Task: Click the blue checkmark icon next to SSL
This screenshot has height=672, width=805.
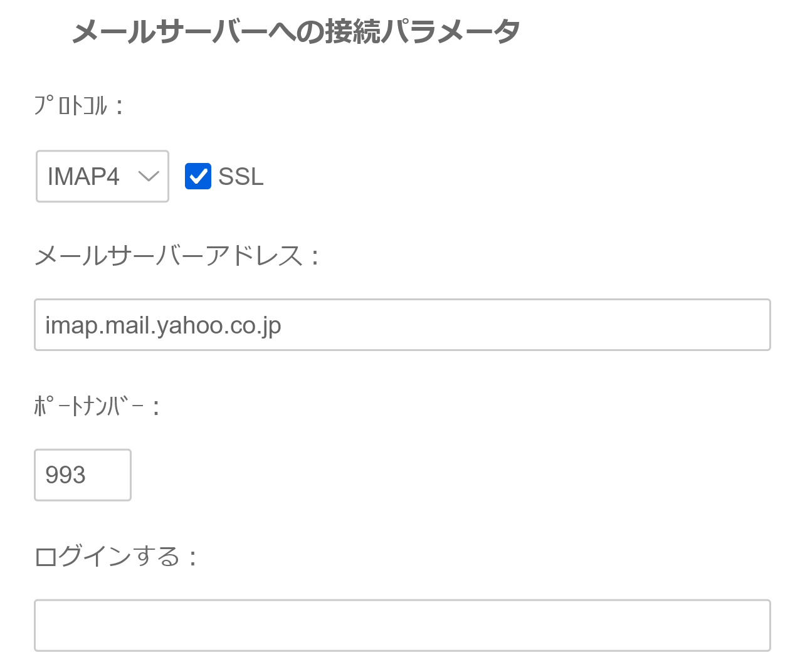Action: tap(198, 176)
